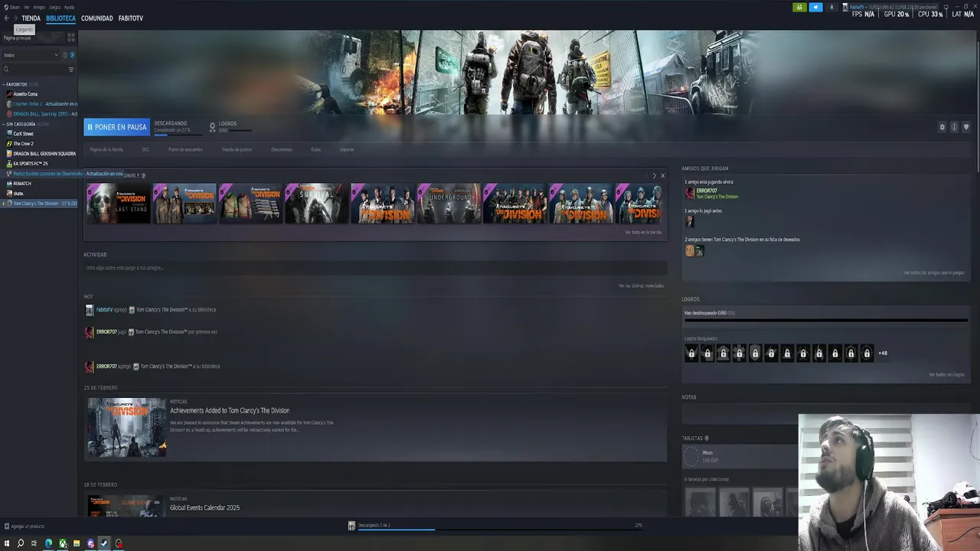Open the TIENDA tab
The height and width of the screenshot is (551, 980).
point(31,18)
